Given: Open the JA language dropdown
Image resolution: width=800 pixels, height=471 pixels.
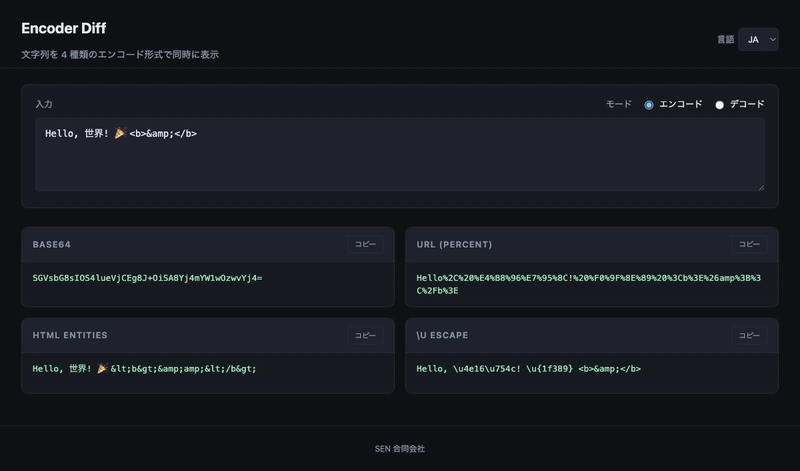Looking at the screenshot, I should (x=758, y=39).
